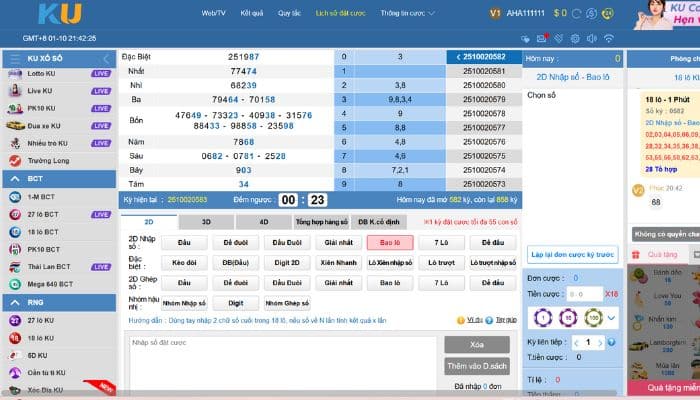Click the Wi-Fi signal icon
This screenshot has width=700, height=400.
point(609,38)
